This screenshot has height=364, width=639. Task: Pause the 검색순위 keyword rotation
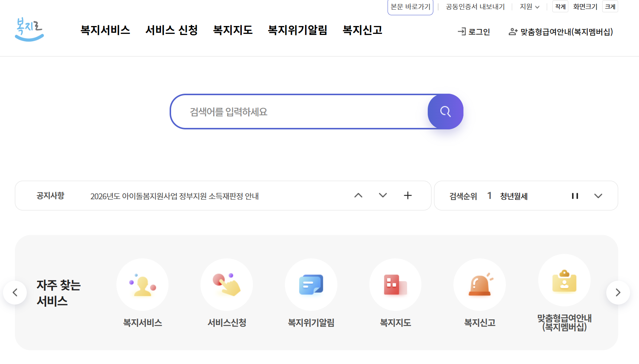tap(575, 196)
